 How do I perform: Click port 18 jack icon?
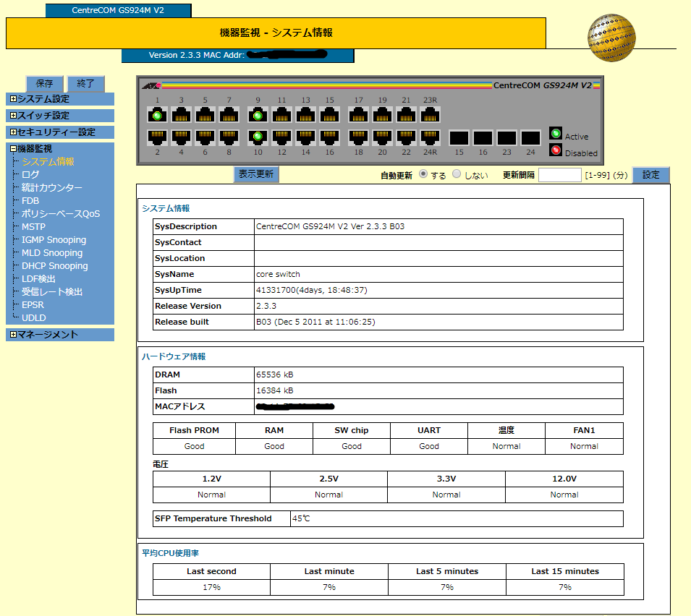tap(358, 137)
